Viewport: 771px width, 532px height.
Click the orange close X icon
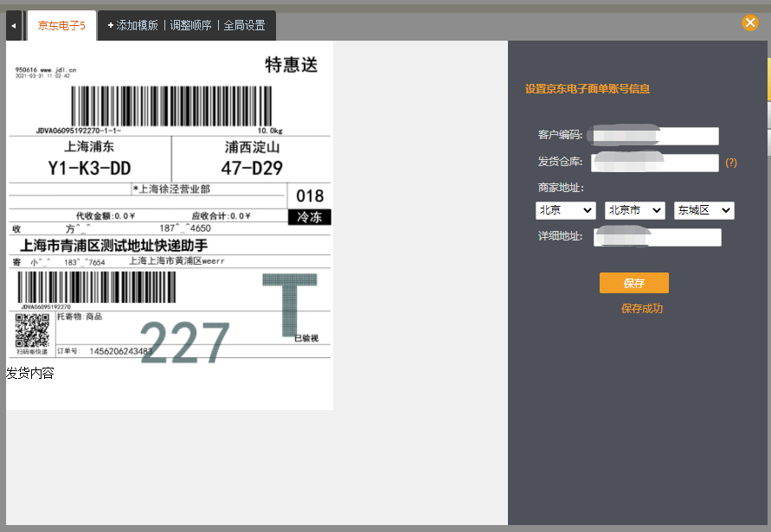750,22
